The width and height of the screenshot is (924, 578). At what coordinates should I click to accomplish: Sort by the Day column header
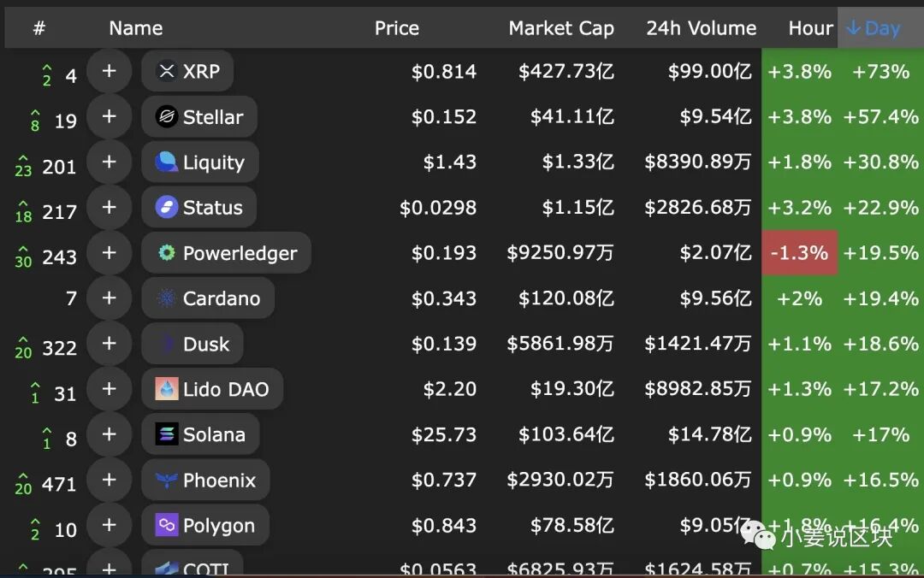tap(874, 28)
